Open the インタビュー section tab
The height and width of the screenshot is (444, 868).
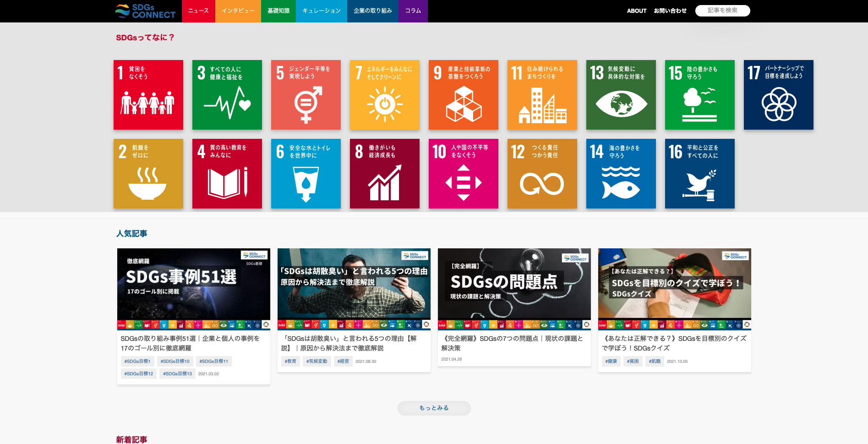click(238, 11)
